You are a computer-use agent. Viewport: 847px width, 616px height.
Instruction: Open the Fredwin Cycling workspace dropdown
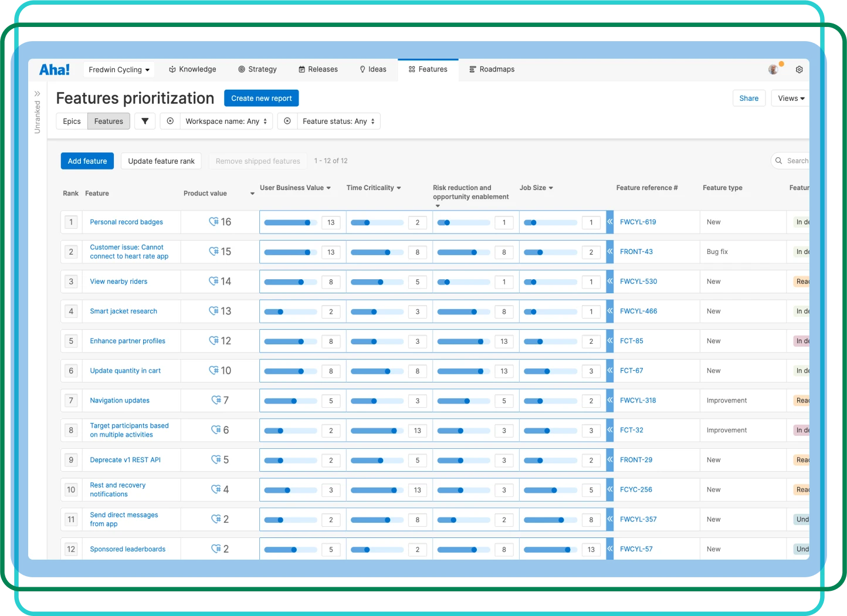pos(118,69)
